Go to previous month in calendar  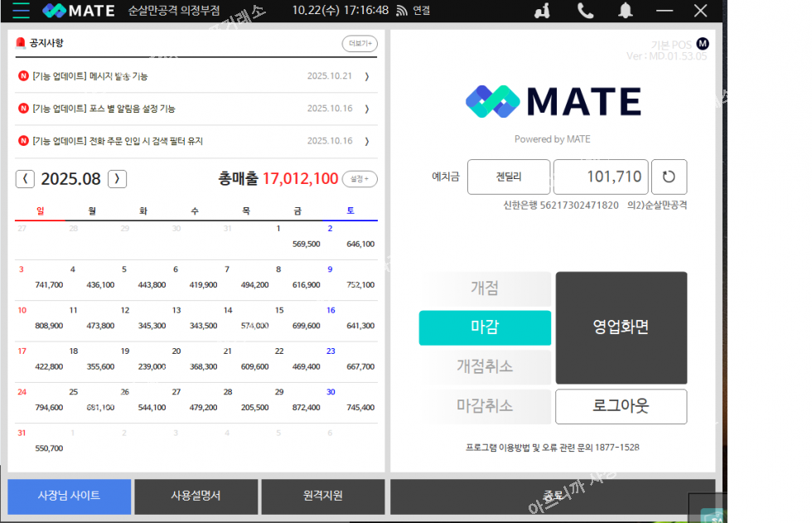pyautogui.click(x=26, y=179)
